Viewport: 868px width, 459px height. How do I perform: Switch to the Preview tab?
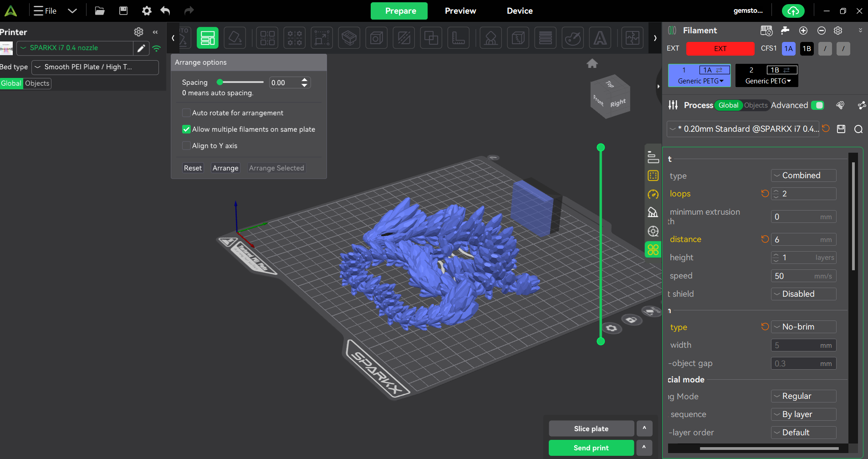coord(460,11)
